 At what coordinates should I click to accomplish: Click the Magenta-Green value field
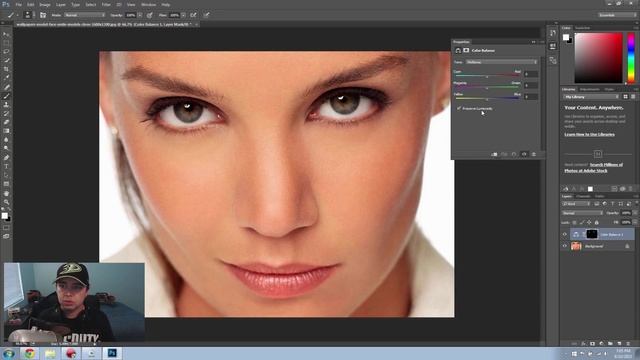pyautogui.click(x=531, y=85)
